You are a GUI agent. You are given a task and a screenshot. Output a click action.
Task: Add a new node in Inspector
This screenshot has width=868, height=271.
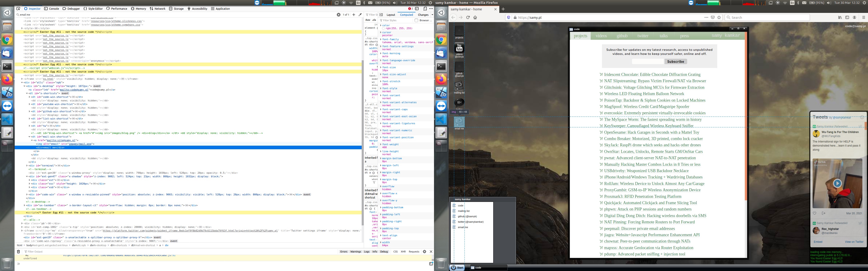click(354, 15)
